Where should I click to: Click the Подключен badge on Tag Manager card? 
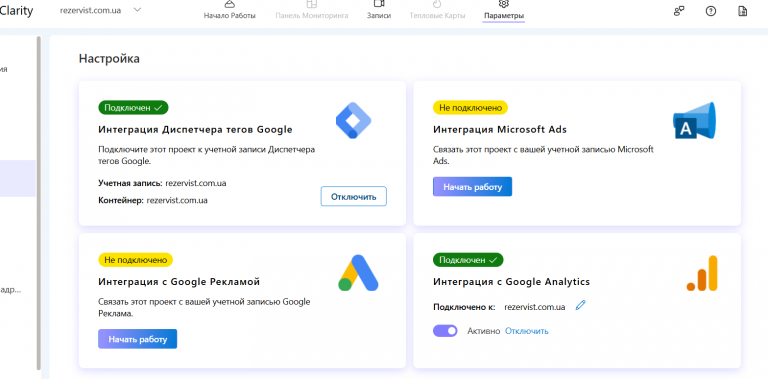coord(133,108)
